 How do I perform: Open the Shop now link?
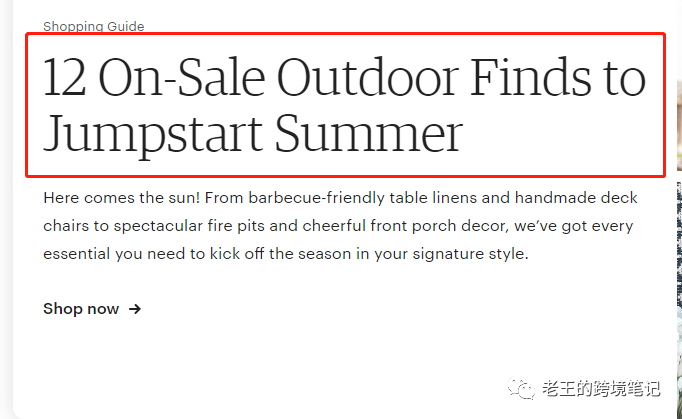coord(92,309)
